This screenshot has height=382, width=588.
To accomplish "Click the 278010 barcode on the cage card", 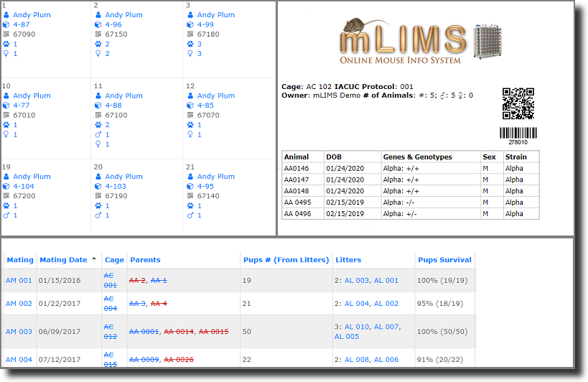I will (518, 134).
